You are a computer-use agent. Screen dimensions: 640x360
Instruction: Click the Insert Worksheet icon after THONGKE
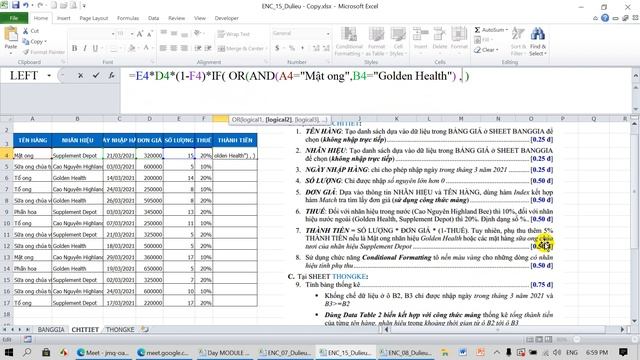tap(145, 329)
